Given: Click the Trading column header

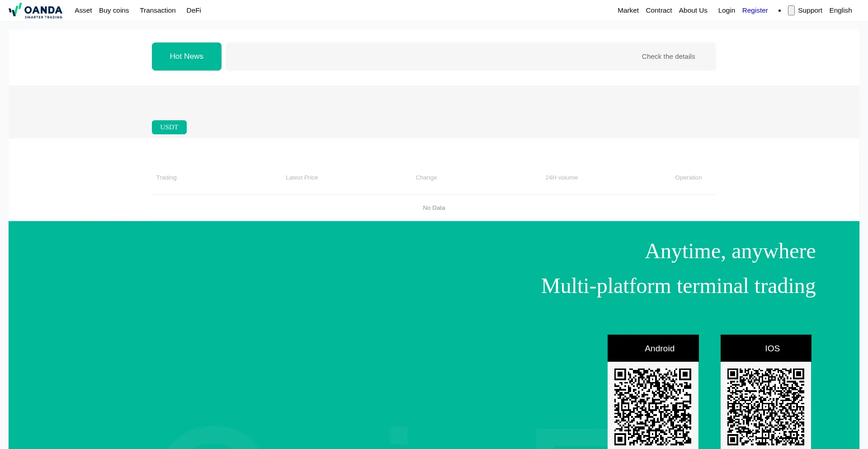Looking at the screenshot, I should pos(166,177).
